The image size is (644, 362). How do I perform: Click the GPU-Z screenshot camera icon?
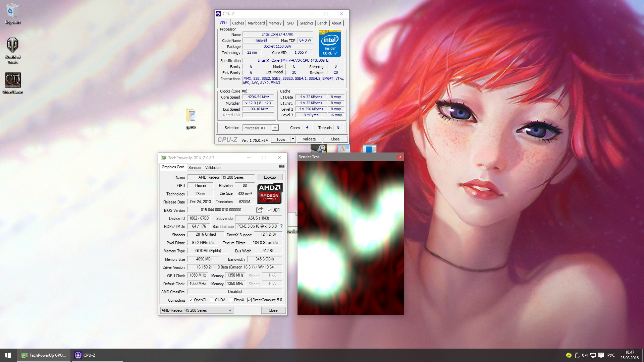coord(282,166)
